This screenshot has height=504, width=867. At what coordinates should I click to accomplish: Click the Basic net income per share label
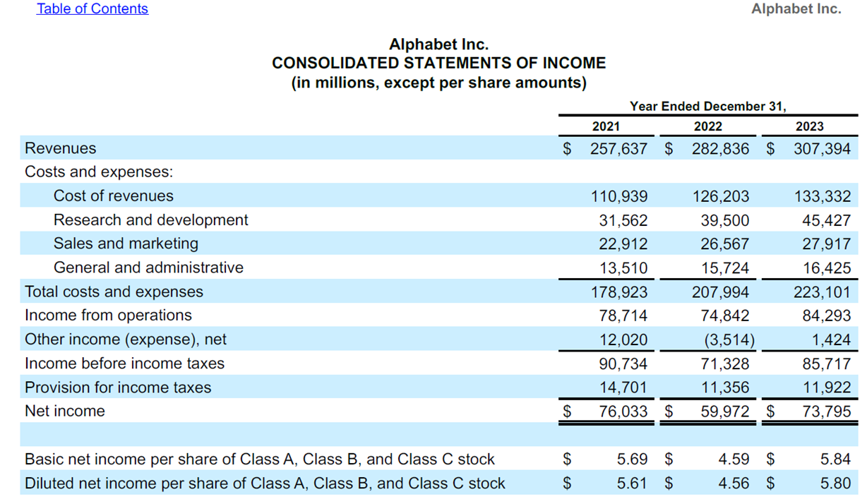260,460
